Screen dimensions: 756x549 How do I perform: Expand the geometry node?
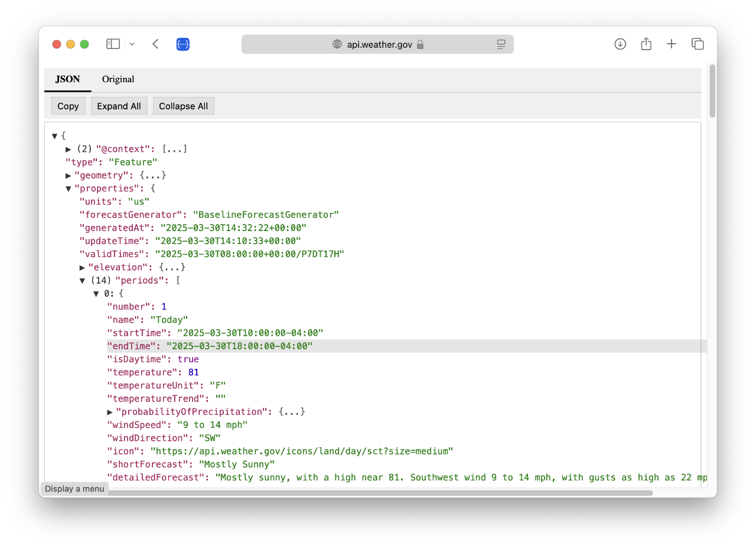[69, 176]
